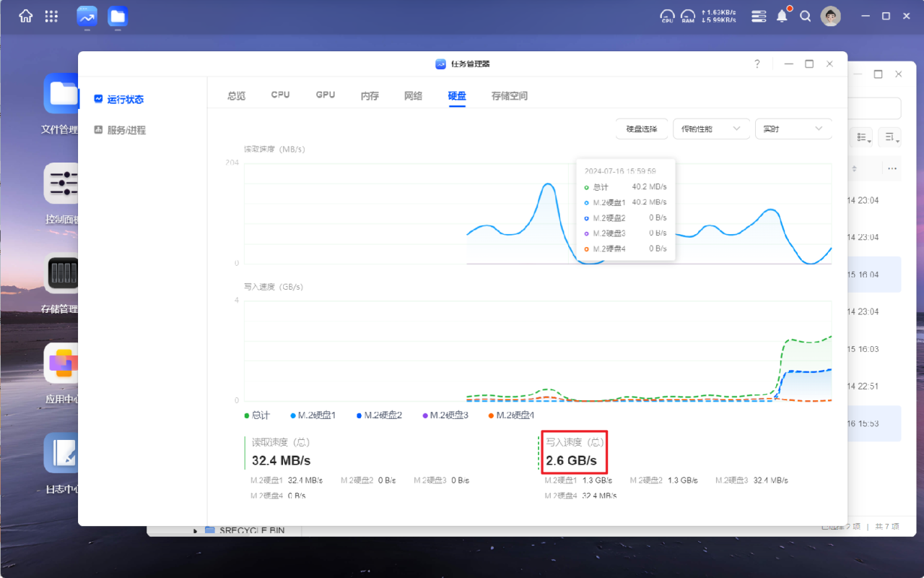Click the blue peak in read speed chart

[x=548, y=185]
